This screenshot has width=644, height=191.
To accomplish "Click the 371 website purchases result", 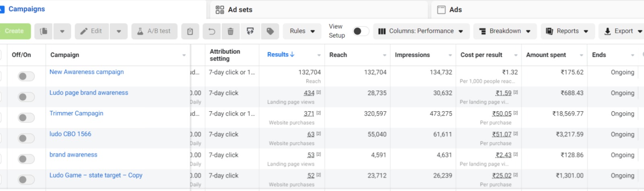I will point(309,114).
